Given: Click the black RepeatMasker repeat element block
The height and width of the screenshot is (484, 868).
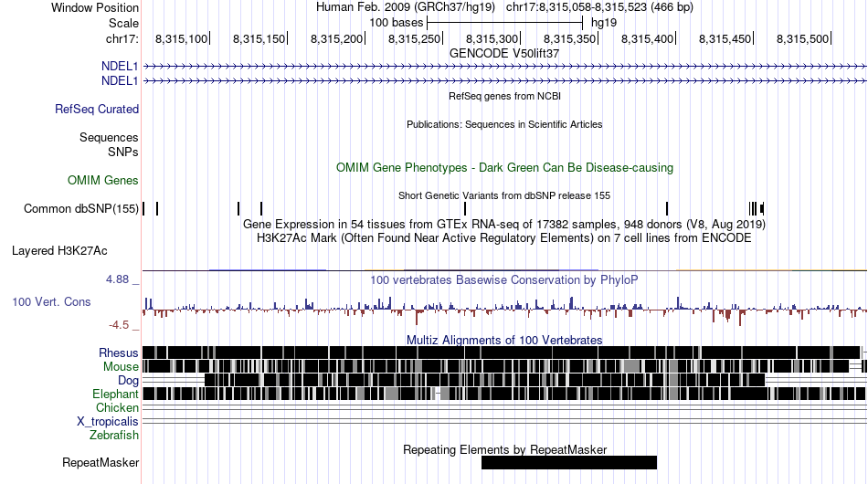Looking at the screenshot, I should [569, 462].
